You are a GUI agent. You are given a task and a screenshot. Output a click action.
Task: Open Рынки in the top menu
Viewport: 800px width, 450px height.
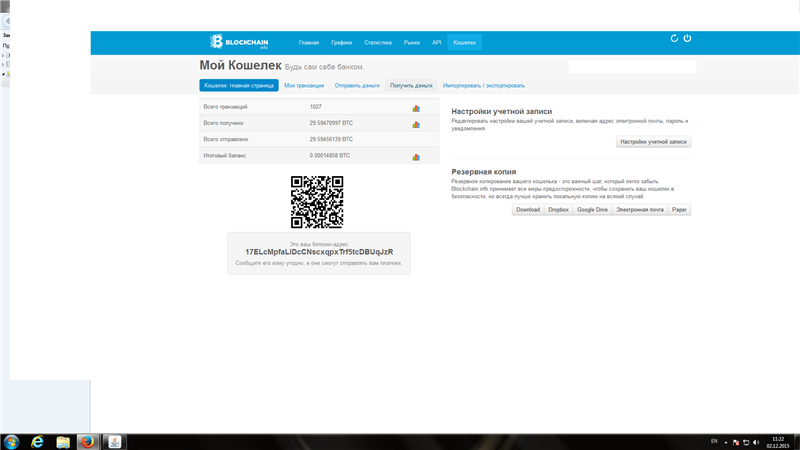pyautogui.click(x=412, y=43)
